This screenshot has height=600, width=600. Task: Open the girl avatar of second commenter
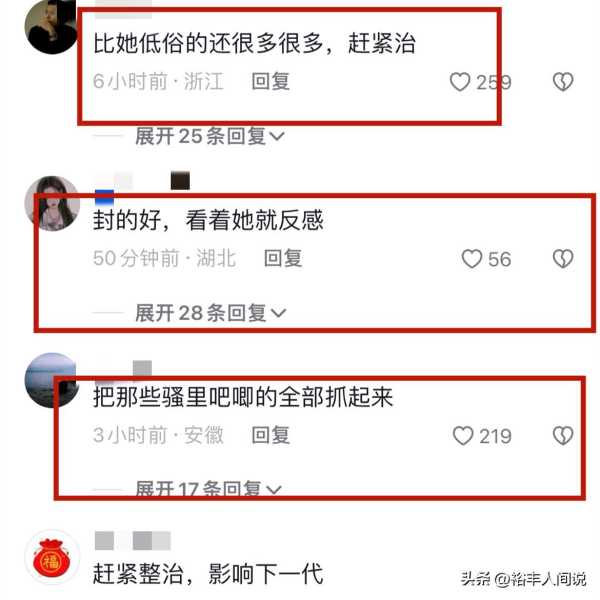click(x=52, y=204)
